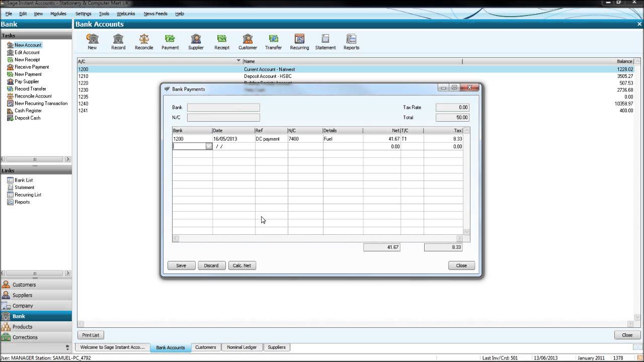The height and width of the screenshot is (362, 644).
Task: Switch to Welcome to Sage Instant tab
Action: pyautogui.click(x=112, y=347)
